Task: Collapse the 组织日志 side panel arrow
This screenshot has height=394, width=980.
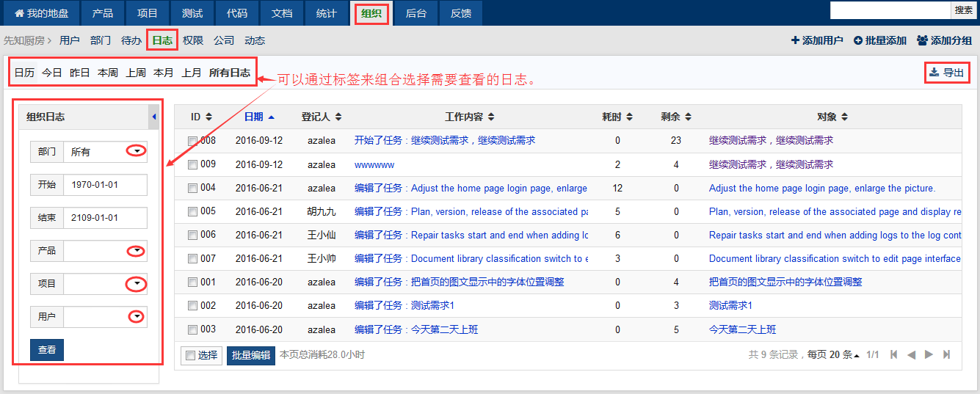Action: [x=154, y=117]
